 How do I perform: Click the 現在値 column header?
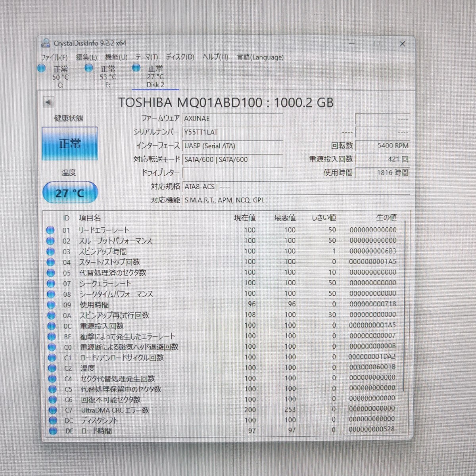[245, 218]
